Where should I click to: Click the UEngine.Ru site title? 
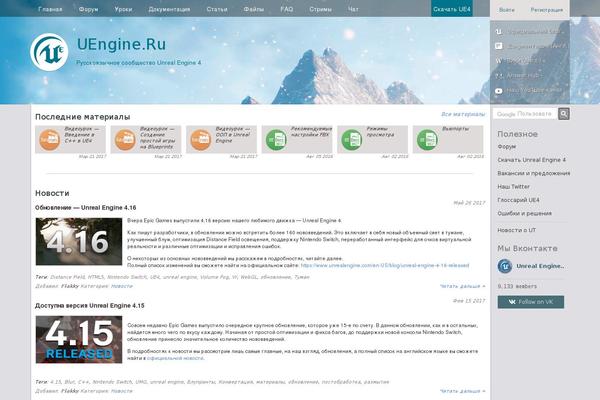click(x=121, y=44)
